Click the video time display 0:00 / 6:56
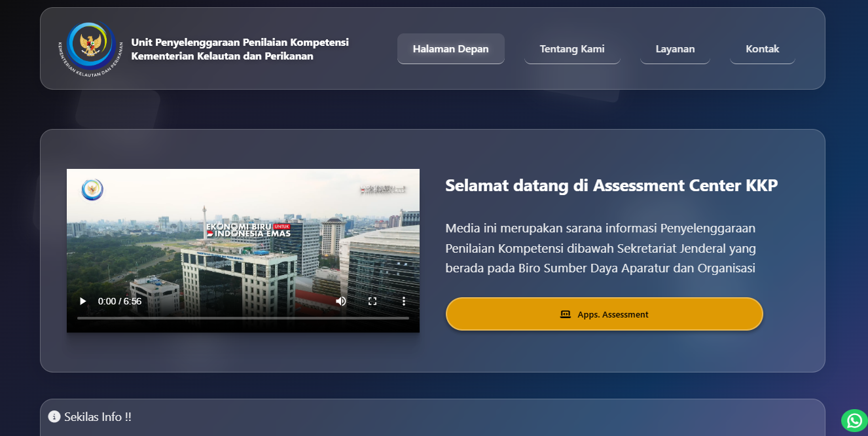Image resolution: width=868 pixels, height=436 pixels. pos(120,301)
